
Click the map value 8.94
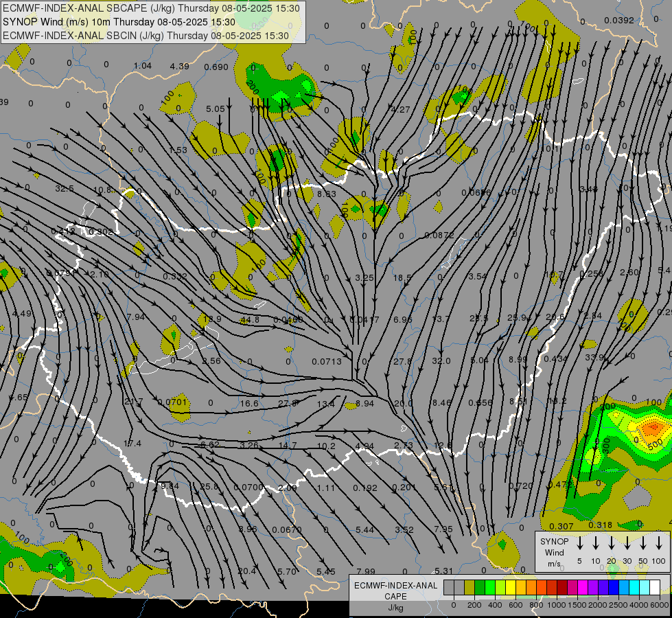tap(364, 403)
